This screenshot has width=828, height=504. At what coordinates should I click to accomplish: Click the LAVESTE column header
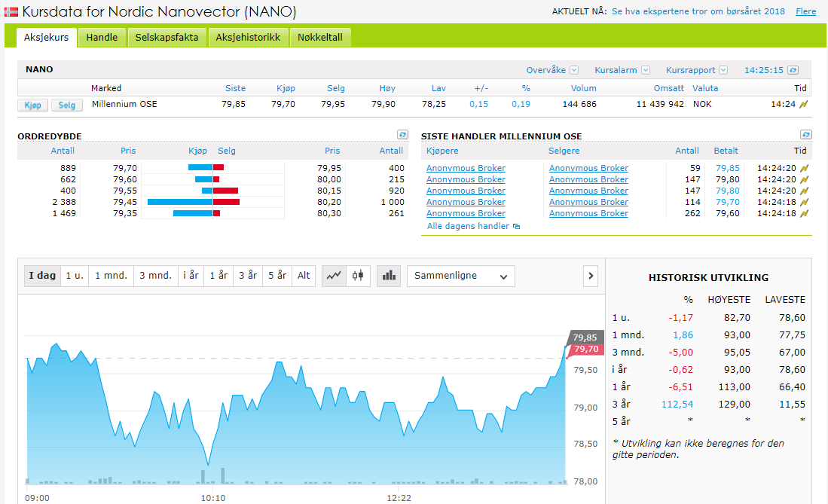click(785, 300)
